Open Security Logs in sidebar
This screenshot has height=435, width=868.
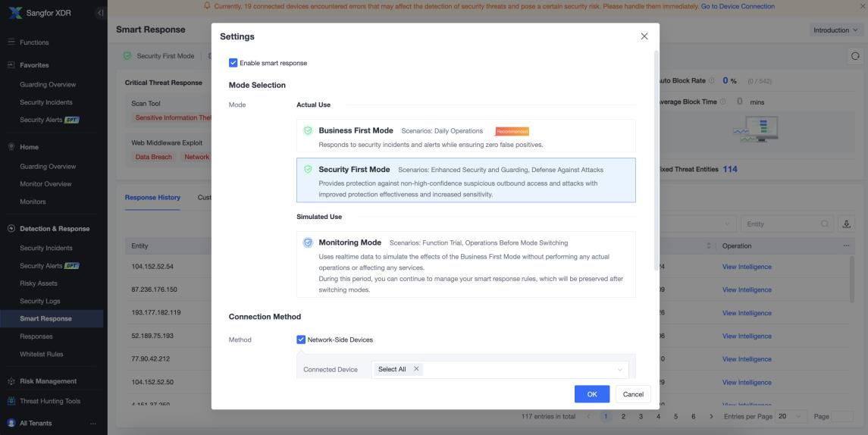click(x=40, y=301)
